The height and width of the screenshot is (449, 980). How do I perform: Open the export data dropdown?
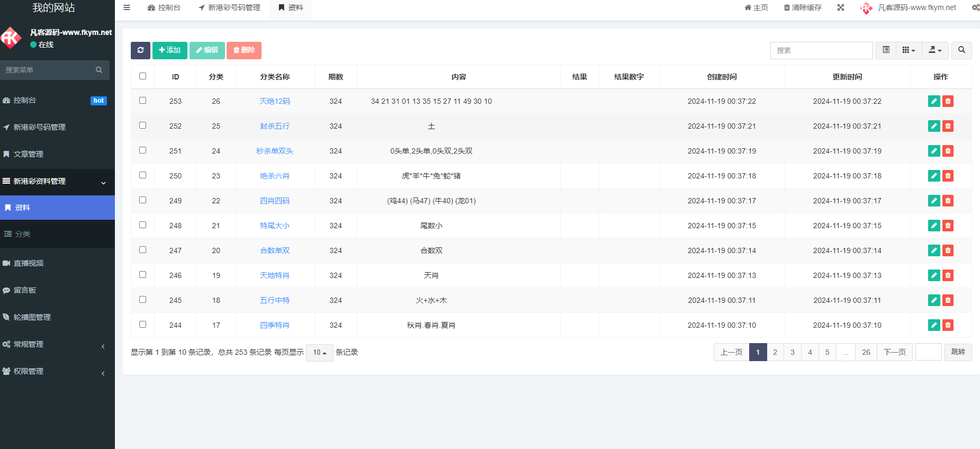click(935, 50)
